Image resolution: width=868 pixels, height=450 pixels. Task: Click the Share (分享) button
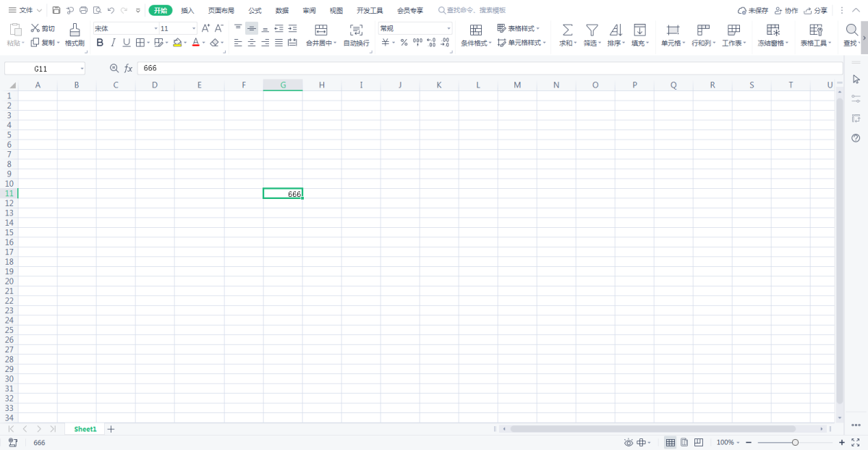tap(816, 11)
